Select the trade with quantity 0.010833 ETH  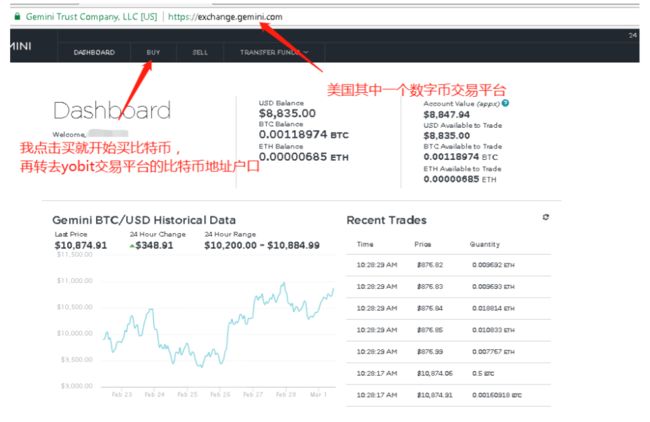click(x=449, y=330)
